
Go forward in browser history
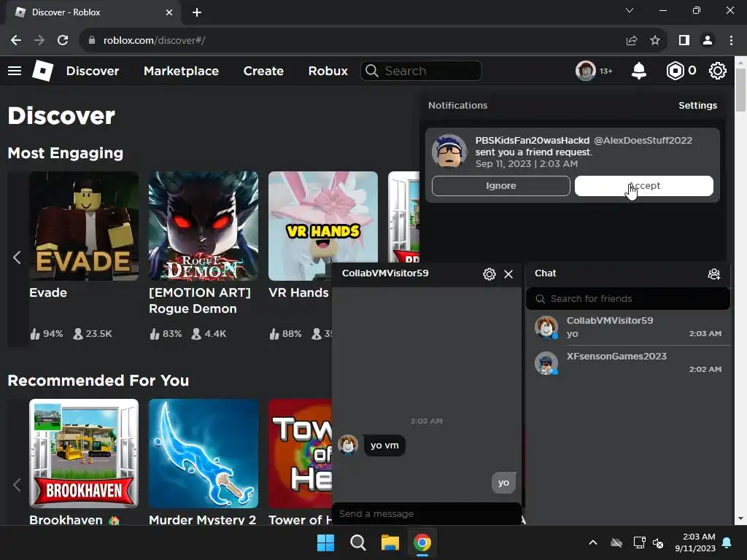(39, 41)
